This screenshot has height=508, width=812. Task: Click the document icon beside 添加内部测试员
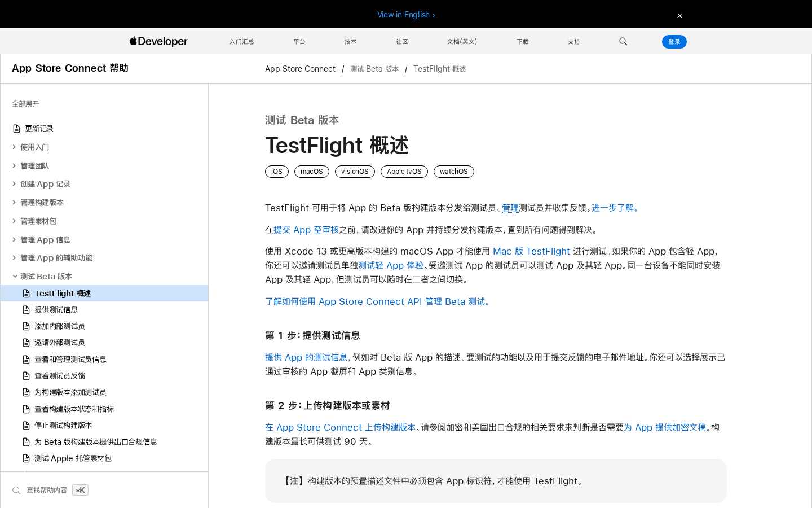pyautogui.click(x=26, y=326)
